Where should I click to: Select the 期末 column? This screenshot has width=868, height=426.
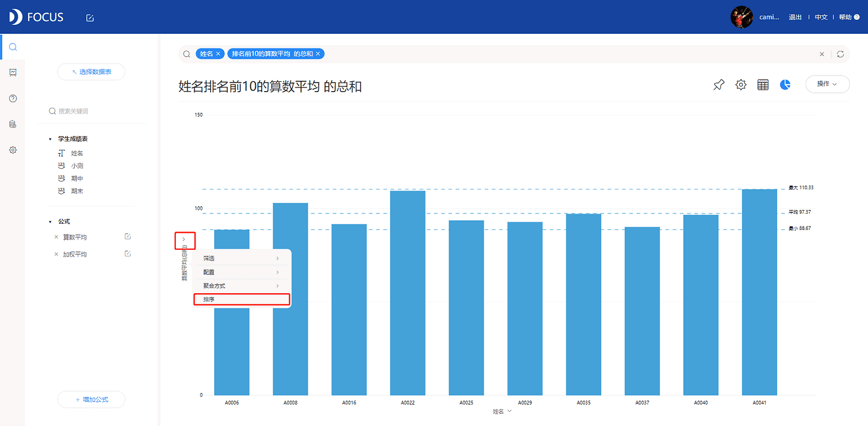click(x=77, y=191)
